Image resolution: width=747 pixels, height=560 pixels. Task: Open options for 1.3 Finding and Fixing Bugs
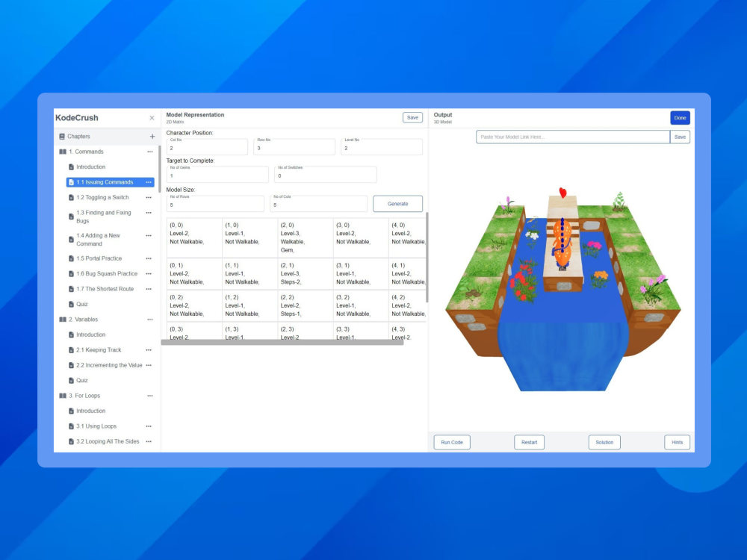[x=149, y=213]
